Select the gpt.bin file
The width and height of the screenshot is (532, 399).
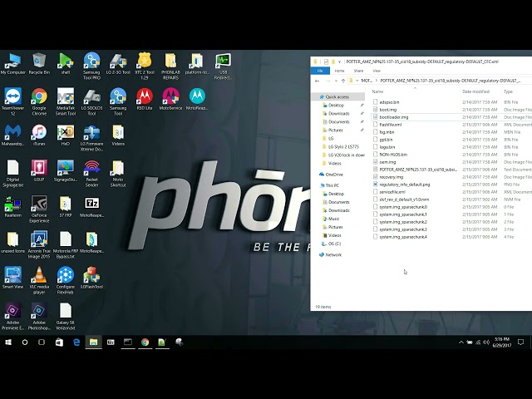[386, 140]
